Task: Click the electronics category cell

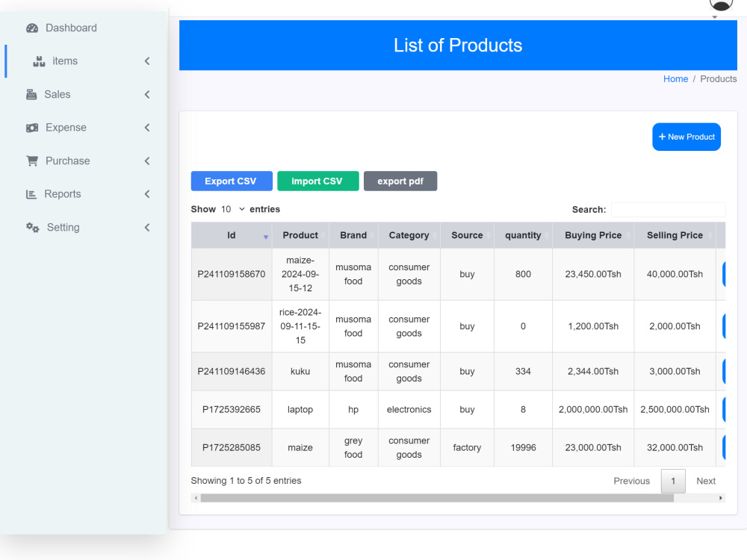Action: click(x=409, y=409)
